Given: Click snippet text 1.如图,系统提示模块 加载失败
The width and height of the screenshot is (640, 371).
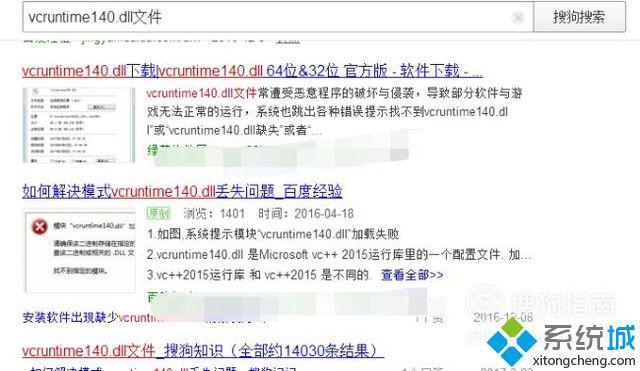Looking at the screenshot, I should point(273,234).
